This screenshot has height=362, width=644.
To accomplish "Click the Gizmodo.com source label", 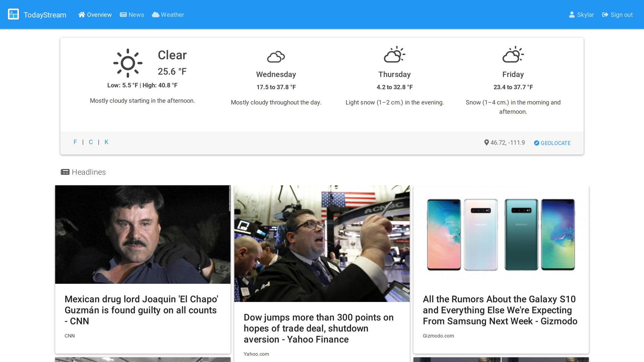I will pyautogui.click(x=438, y=336).
